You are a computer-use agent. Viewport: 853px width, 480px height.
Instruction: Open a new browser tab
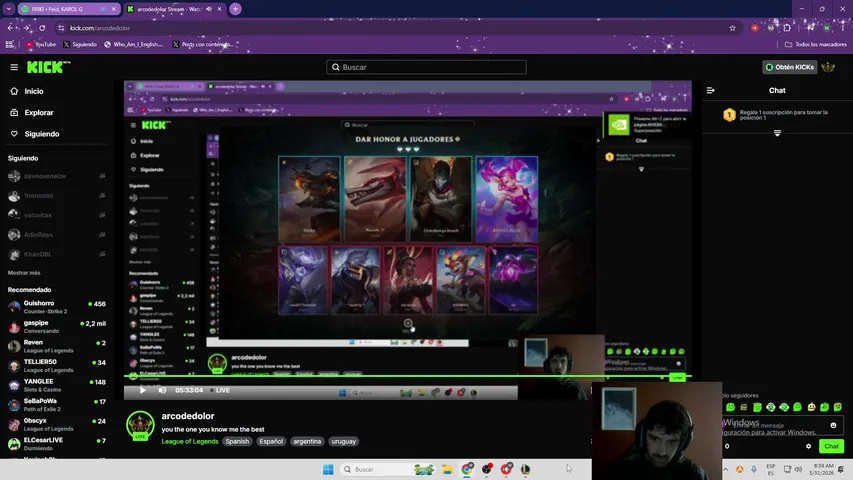pos(236,9)
